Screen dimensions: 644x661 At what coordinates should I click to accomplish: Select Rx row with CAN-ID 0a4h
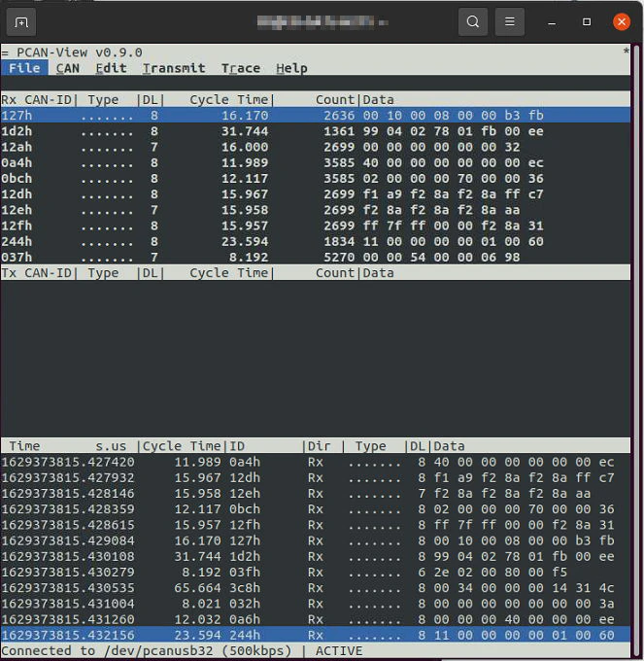[316, 162]
